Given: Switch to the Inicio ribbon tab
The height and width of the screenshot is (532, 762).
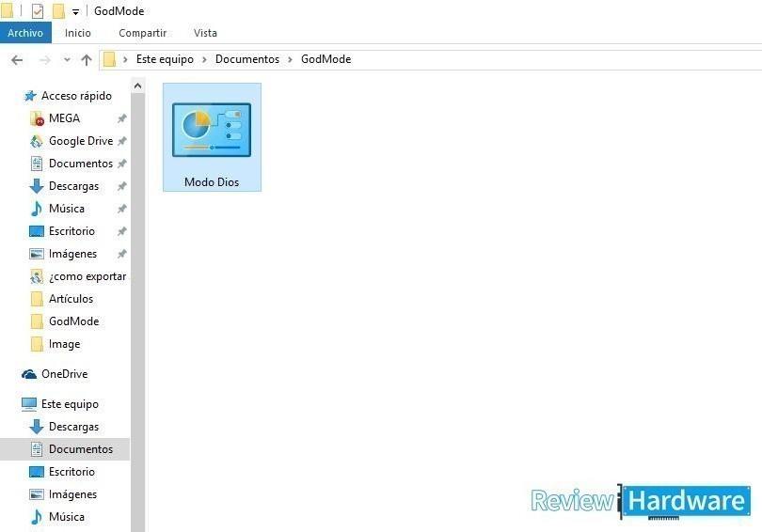Looking at the screenshot, I should (78, 33).
